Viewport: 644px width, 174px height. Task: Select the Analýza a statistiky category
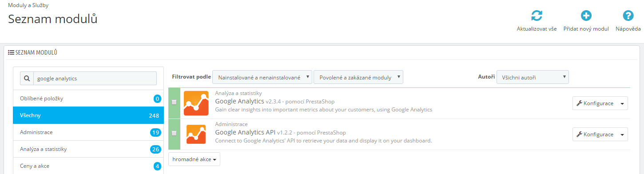88,149
